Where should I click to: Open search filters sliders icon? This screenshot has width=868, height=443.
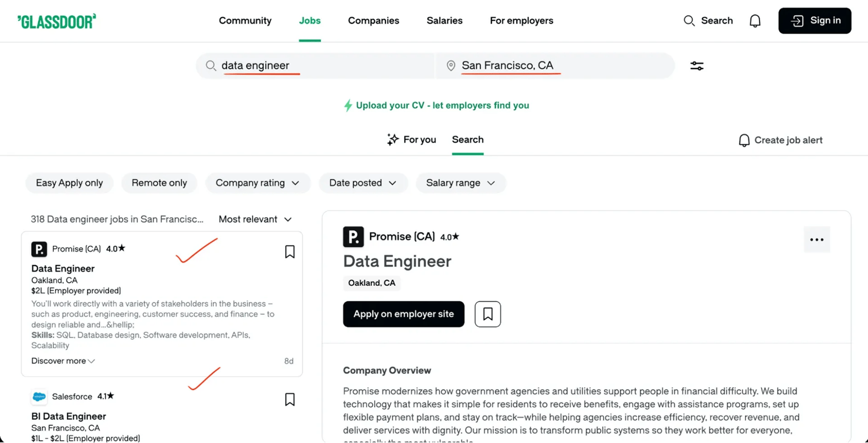pyautogui.click(x=697, y=66)
